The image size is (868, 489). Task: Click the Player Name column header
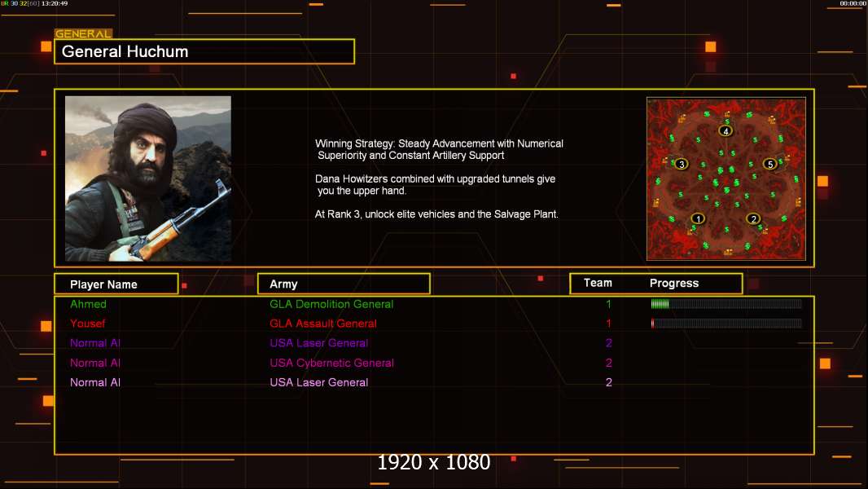pyautogui.click(x=116, y=284)
